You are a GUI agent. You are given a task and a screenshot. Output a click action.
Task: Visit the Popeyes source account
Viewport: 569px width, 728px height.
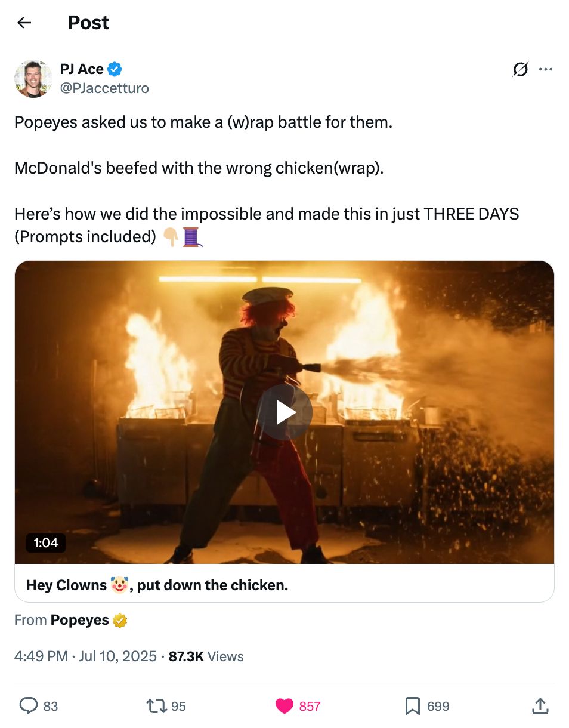[x=79, y=620]
